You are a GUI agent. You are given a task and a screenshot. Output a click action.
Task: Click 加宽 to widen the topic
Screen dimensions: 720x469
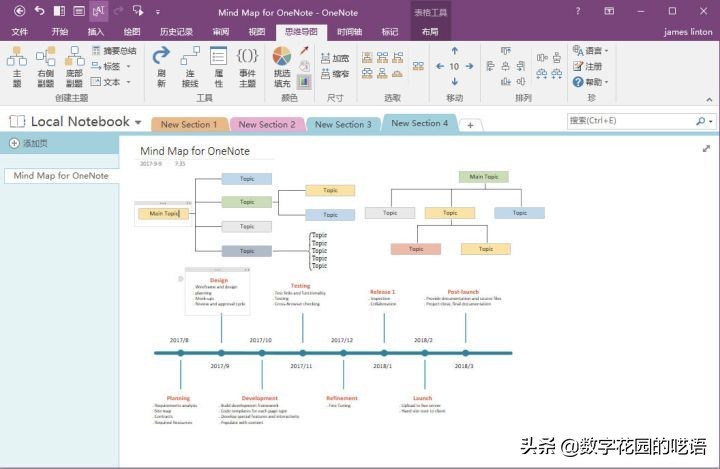pos(335,58)
